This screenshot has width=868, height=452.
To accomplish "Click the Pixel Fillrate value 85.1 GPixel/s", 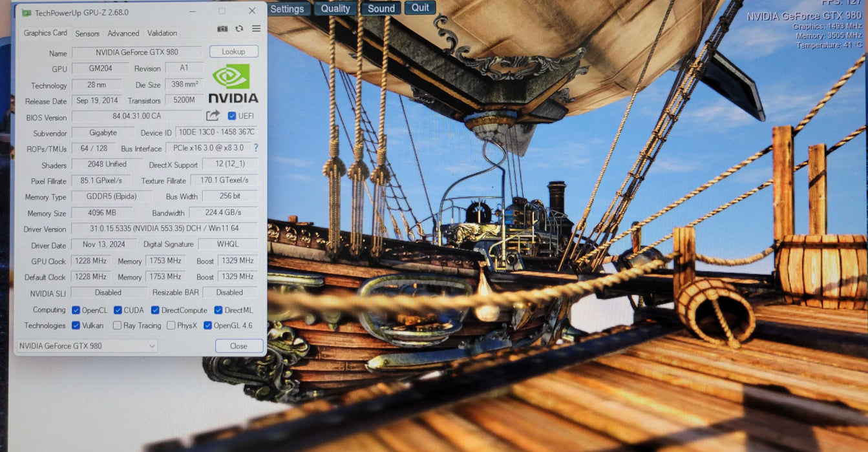I will click(101, 181).
